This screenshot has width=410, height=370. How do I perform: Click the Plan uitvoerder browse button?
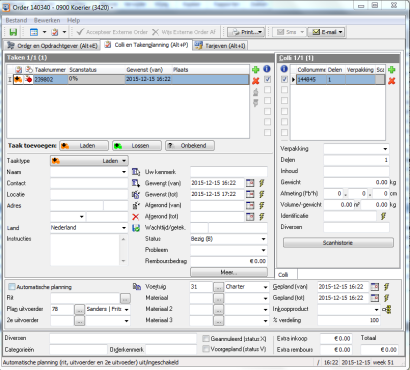tap(79, 309)
